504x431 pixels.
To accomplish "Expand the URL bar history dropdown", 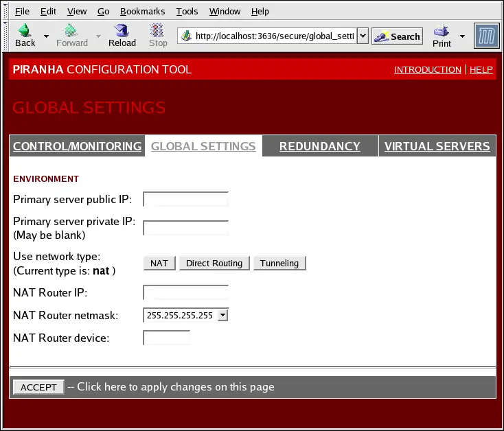I will click(x=363, y=36).
